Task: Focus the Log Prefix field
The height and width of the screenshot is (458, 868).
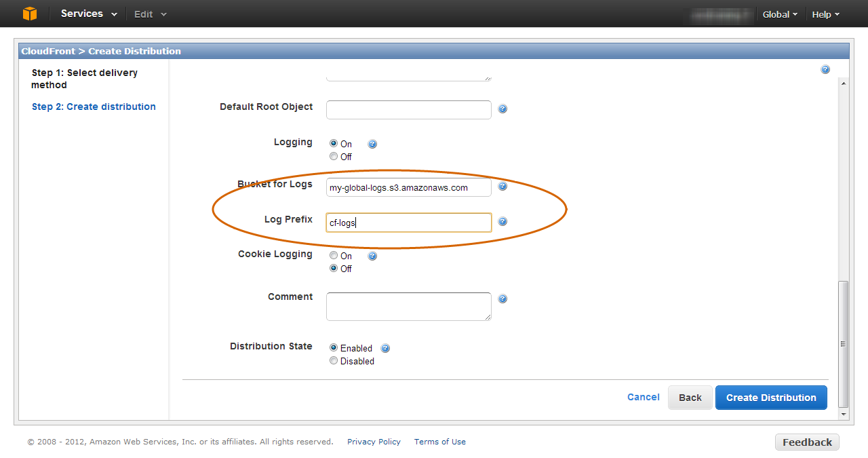Action: pos(409,223)
